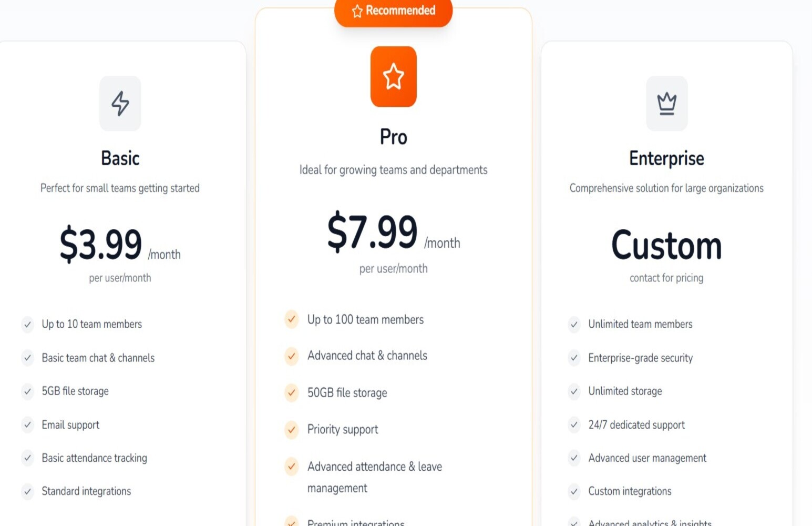Click checkmark beside Enterprise-grade security
This screenshot has width=812, height=526.
(574, 358)
